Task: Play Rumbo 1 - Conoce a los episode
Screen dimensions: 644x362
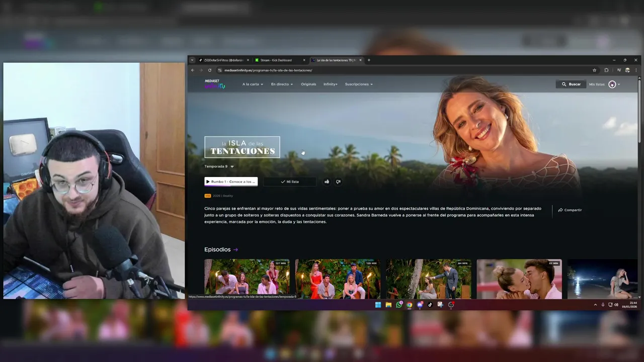Action: [231, 182]
